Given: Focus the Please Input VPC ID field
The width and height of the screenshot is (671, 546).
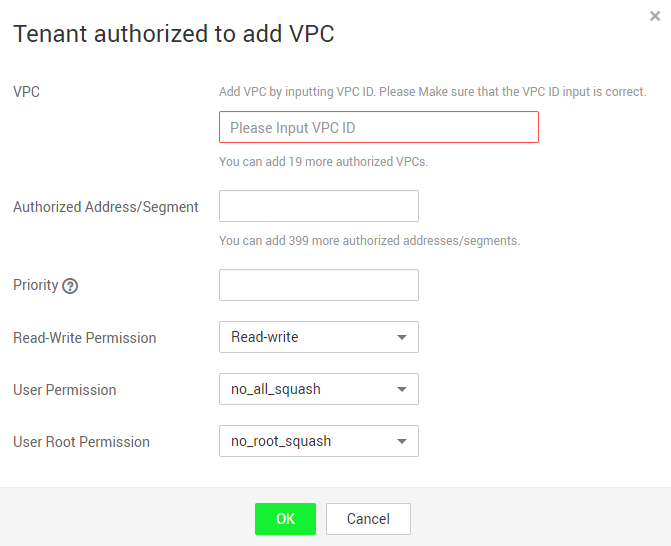Looking at the screenshot, I should pyautogui.click(x=379, y=127).
